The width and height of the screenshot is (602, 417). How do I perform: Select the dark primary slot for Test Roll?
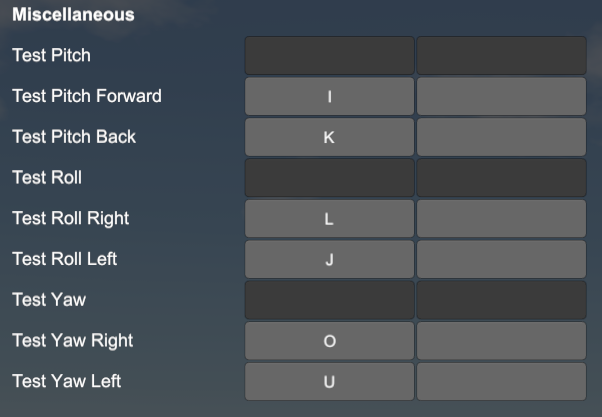pyautogui.click(x=329, y=178)
